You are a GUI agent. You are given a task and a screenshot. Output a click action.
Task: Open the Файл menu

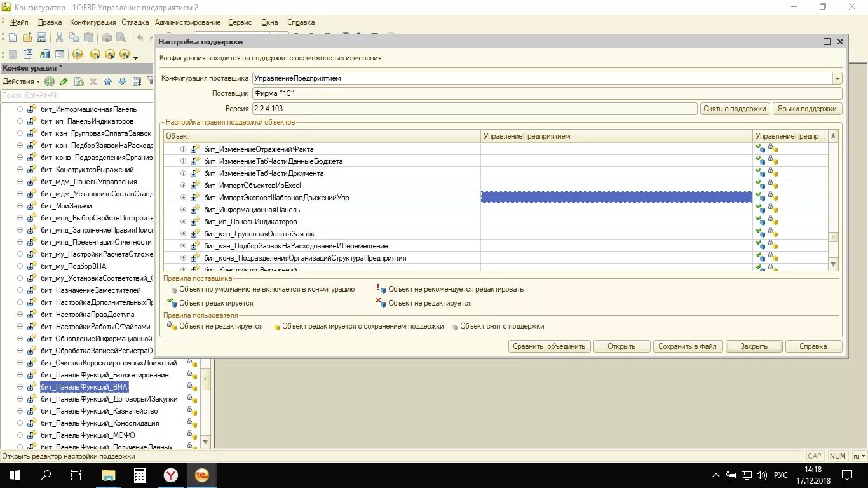click(x=19, y=22)
